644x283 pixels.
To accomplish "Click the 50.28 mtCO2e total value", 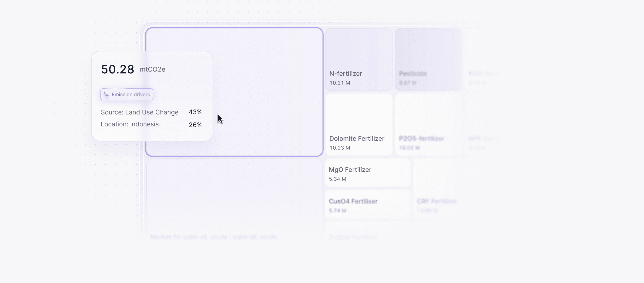I will 133,69.
